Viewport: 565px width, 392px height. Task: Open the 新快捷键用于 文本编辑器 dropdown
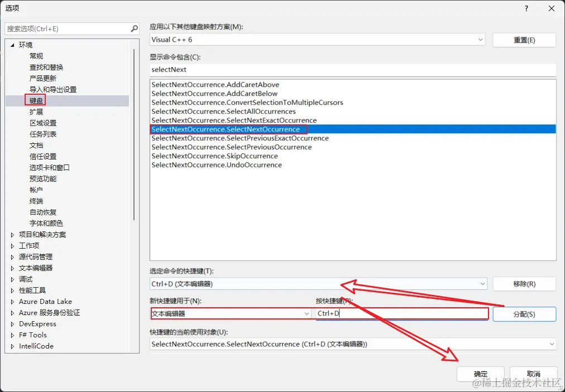point(307,313)
